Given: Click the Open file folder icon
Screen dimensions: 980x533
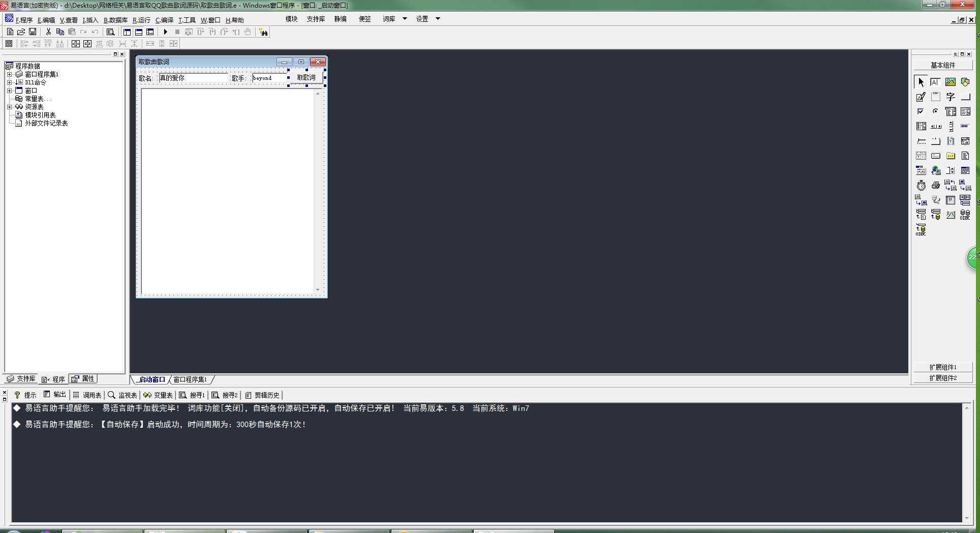Looking at the screenshot, I should 21,32.
